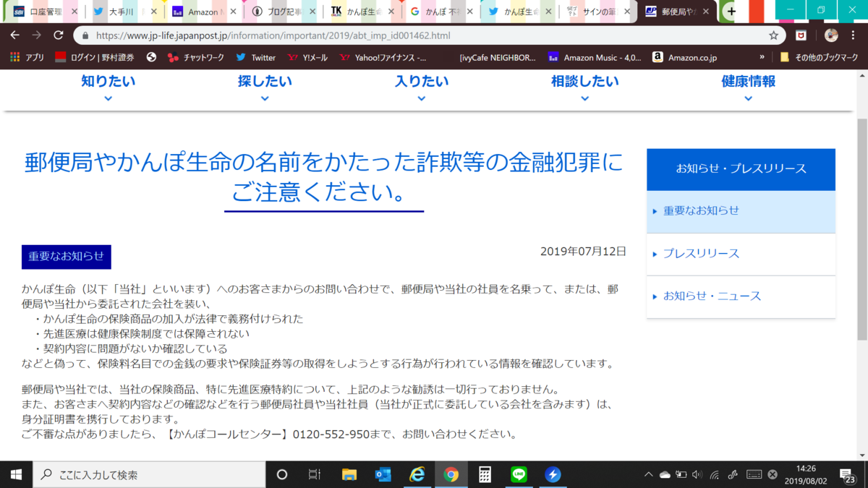
Task: Expand the 相談したい navigation menu
Action: click(584, 88)
